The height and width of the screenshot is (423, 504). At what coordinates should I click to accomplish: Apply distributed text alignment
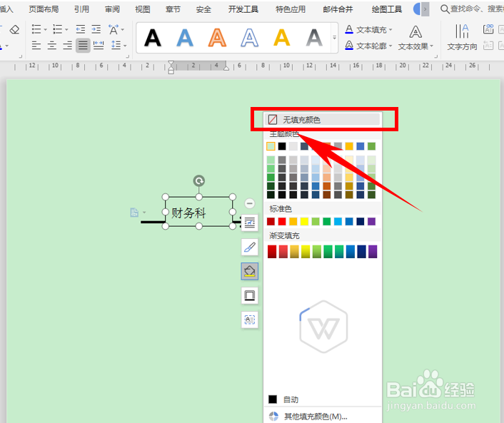click(99, 45)
